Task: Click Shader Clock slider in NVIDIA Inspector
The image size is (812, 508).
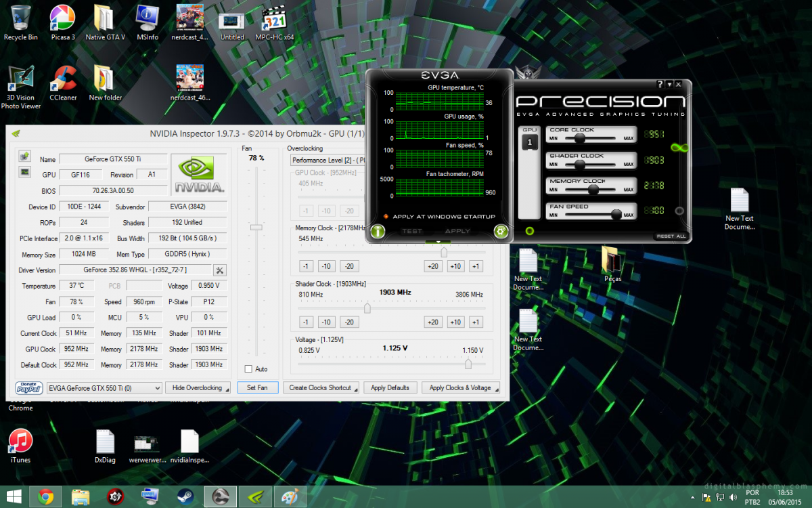Action: (367, 308)
